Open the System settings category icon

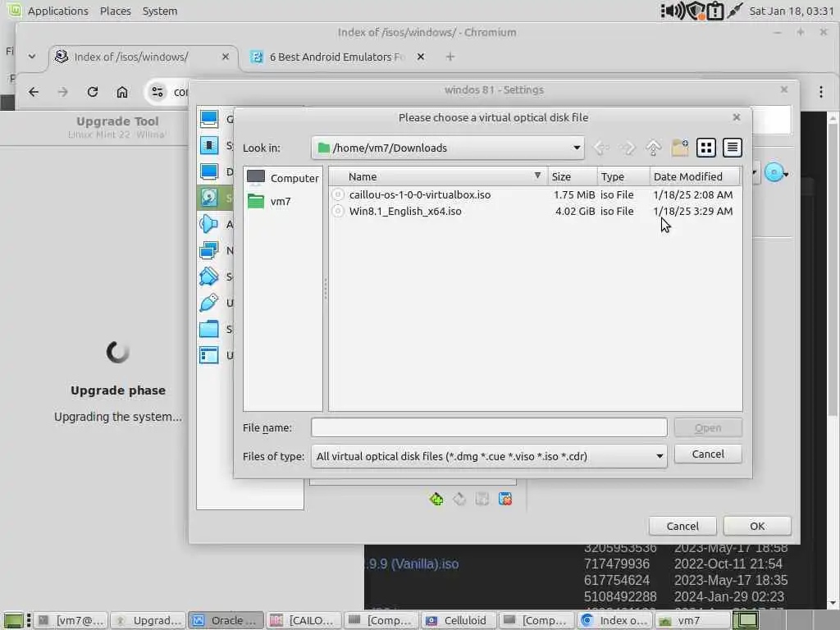pos(209,145)
